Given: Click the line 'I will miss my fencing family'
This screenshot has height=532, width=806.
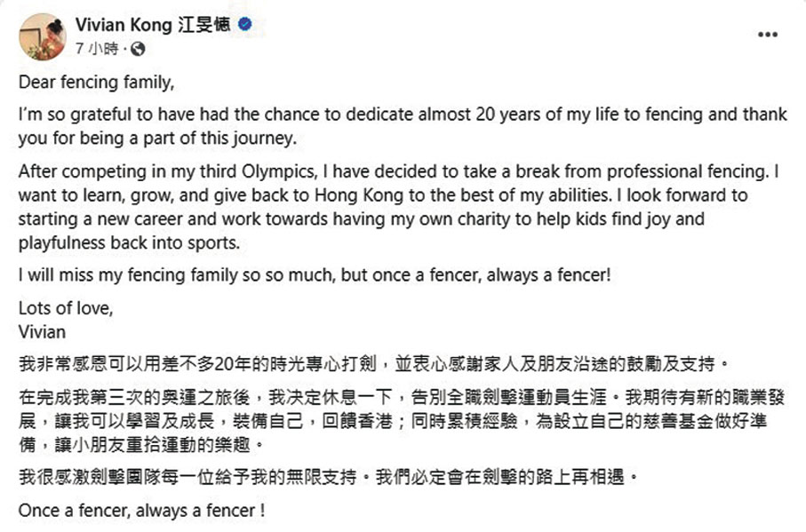Looking at the screenshot, I should (x=315, y=275).
